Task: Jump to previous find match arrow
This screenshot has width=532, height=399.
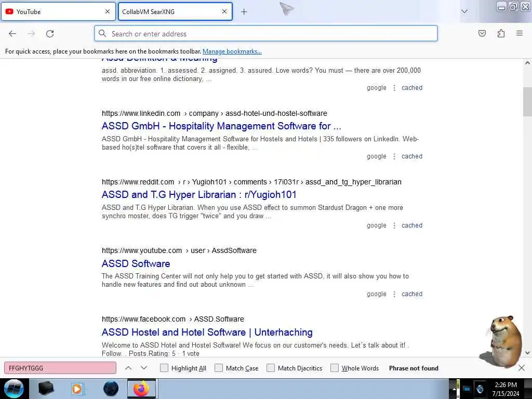Action: pos(128,368)
